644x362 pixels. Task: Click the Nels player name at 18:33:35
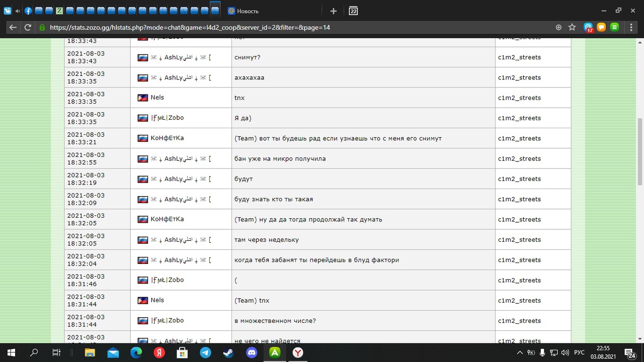click(157, 98)
